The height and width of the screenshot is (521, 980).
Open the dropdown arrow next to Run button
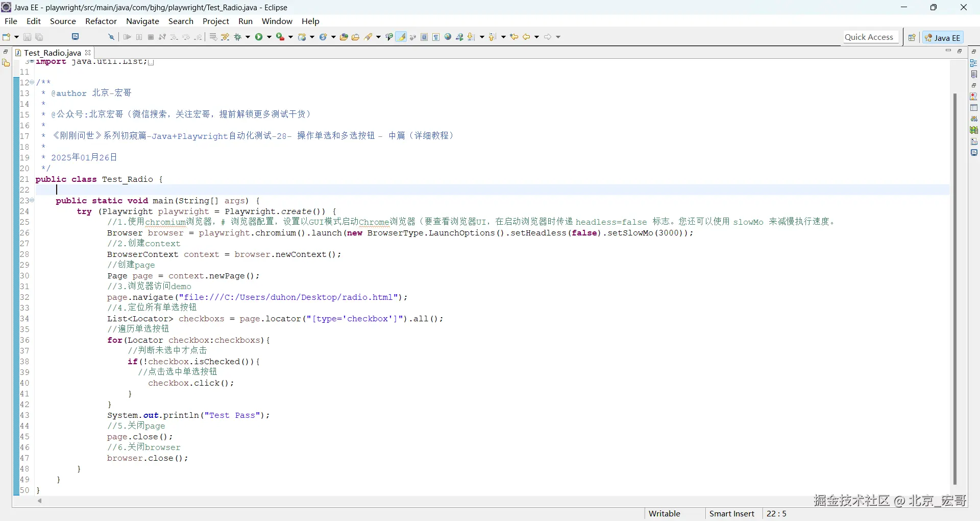pos(269,37)
